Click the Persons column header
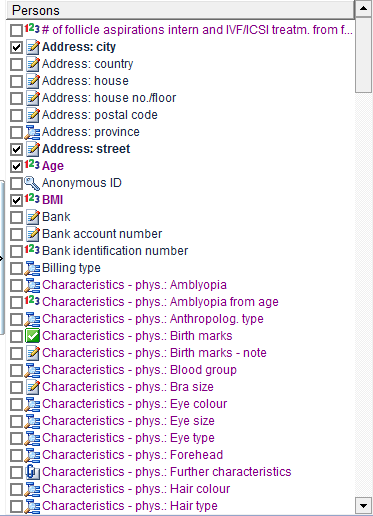The image size is (373, 516). pos(180,10)
